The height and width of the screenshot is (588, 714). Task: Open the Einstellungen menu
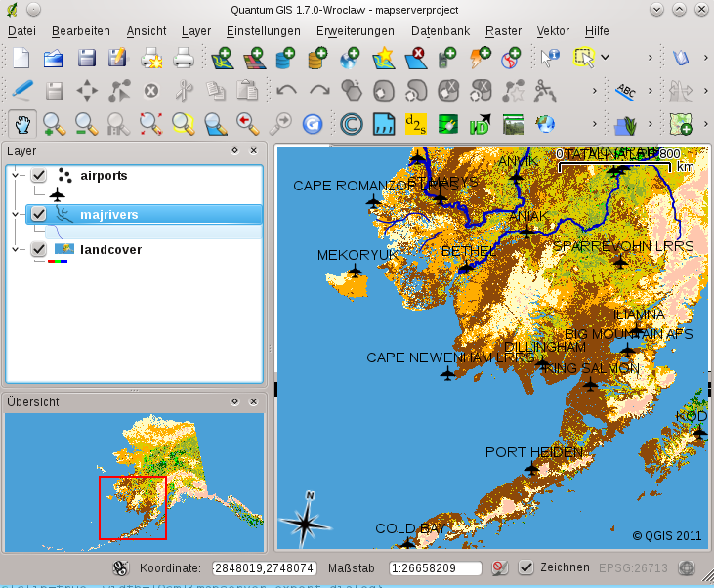click(263, 31)
